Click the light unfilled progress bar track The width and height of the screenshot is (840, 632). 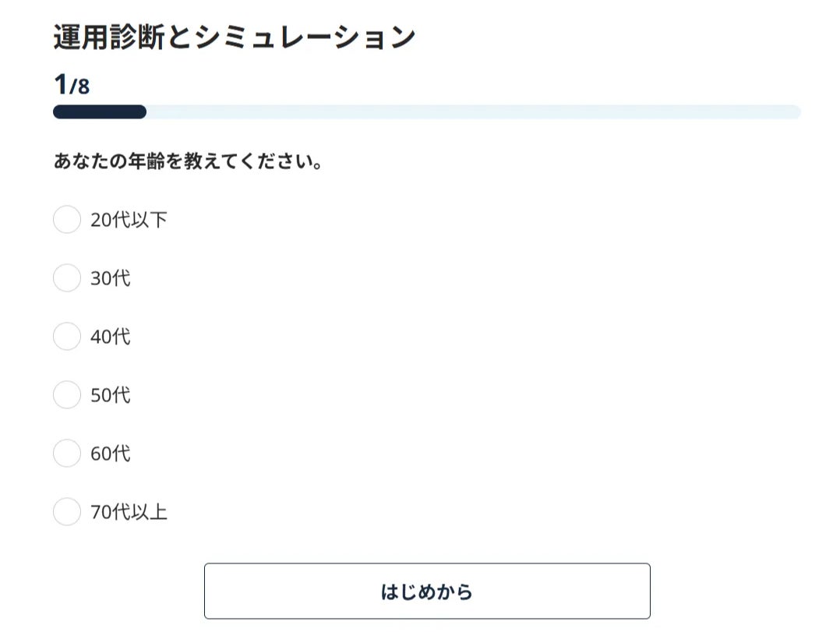474,112
